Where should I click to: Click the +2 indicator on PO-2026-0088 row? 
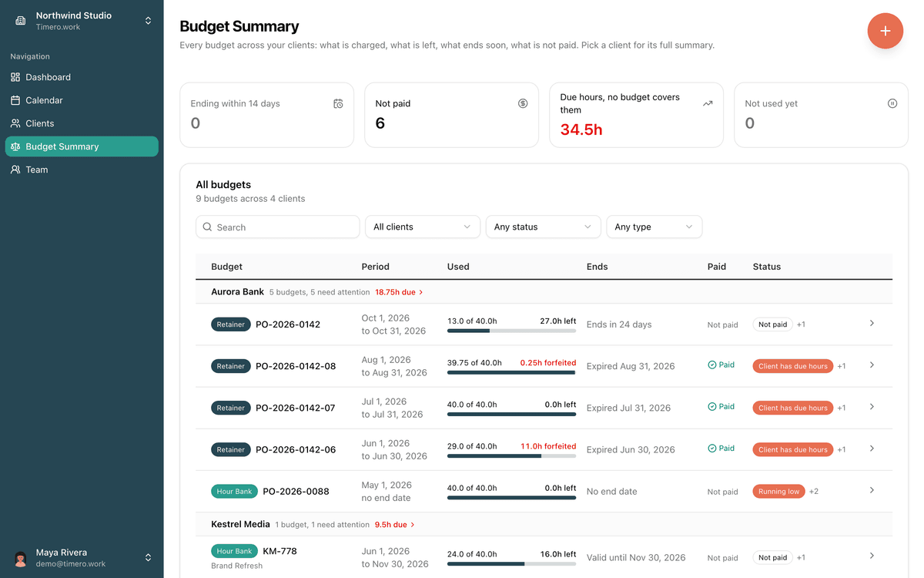tap(814, 491)
